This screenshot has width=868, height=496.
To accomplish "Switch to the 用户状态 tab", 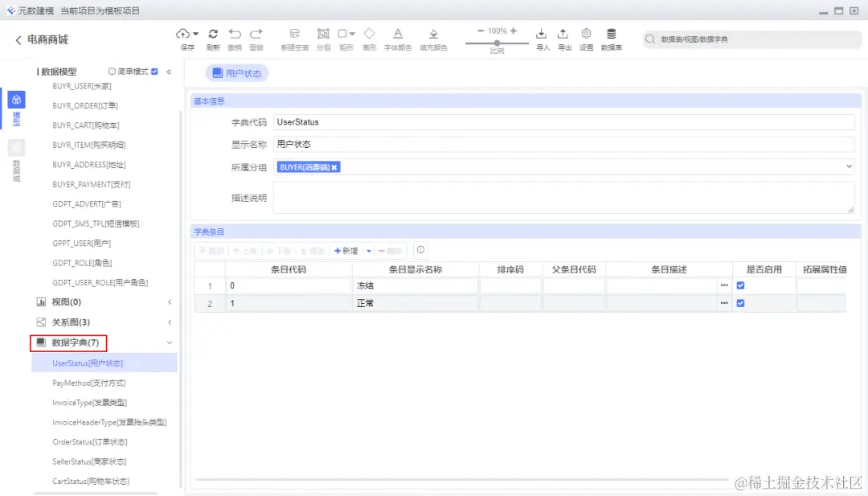I will point(237,73).
